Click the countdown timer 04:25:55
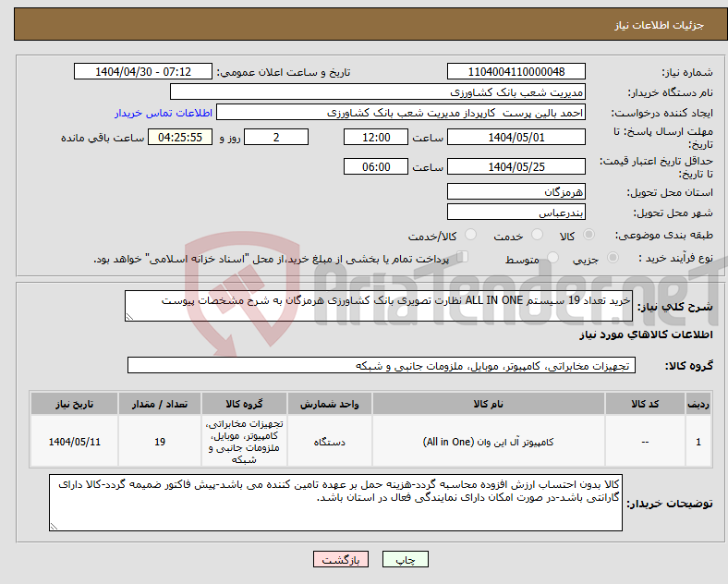Screen dimensions: 728x584 click(x=180, y=137)
